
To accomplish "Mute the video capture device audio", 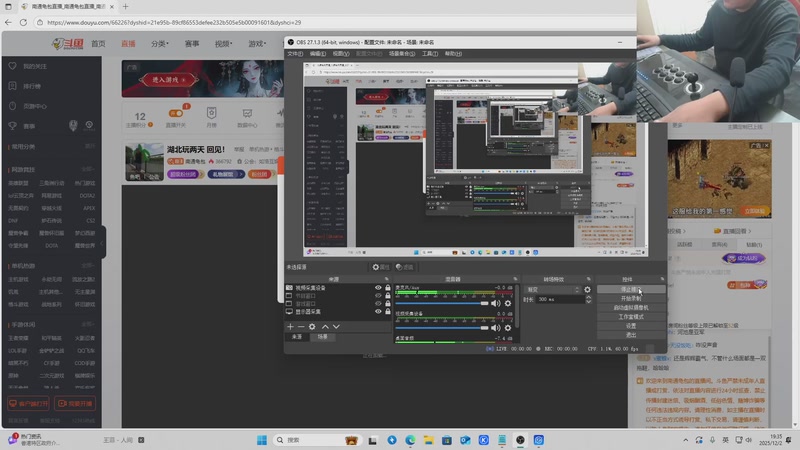I will click(x=495, y=328).
